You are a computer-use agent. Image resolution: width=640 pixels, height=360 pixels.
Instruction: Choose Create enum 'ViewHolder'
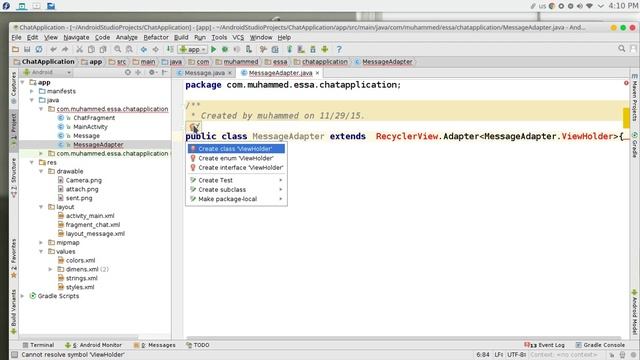click(237, 158)
